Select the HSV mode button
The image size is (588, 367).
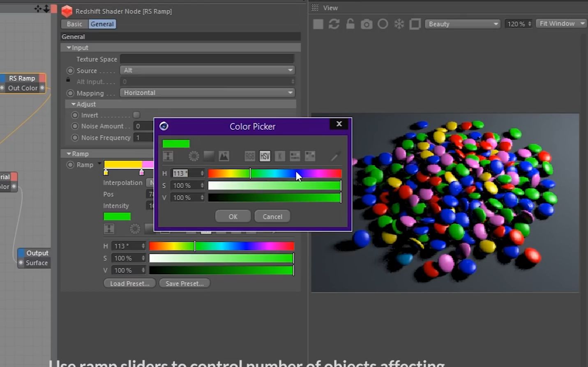[265, 156]
